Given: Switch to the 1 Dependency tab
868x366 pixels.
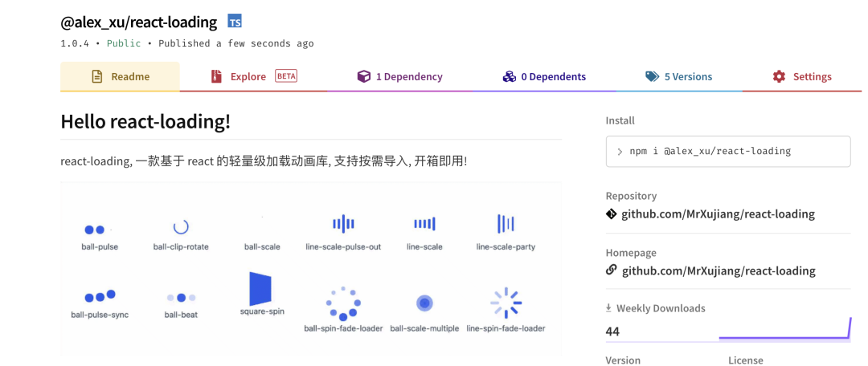Looking at the screenshot, I should (x=399, y=77).
